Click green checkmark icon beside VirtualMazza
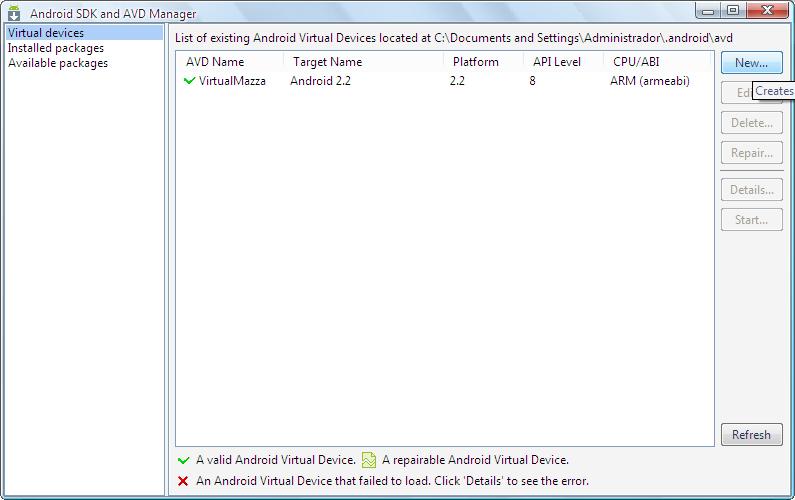This screenshot has width=795, height=500. [x=190, y=81]
